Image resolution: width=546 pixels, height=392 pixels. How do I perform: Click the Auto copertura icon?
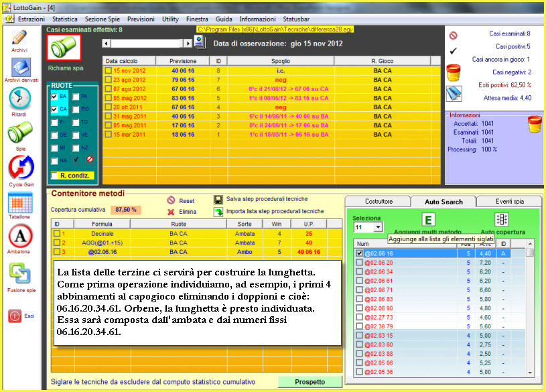501,220
